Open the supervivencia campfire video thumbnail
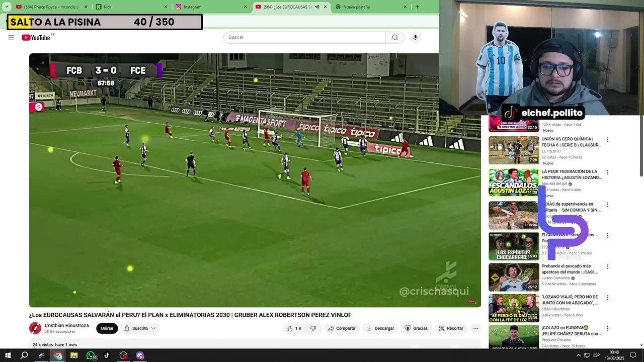 [x=514, y=215]
